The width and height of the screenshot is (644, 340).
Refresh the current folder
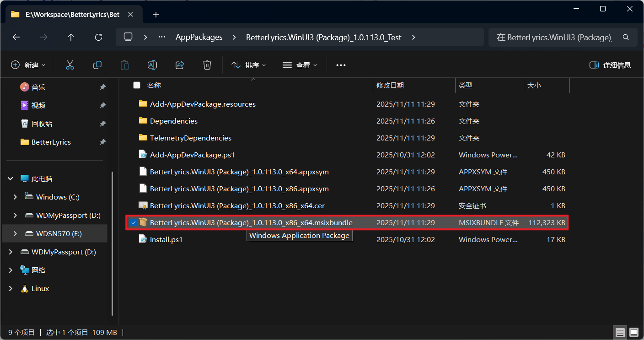(x=98, y=37)
